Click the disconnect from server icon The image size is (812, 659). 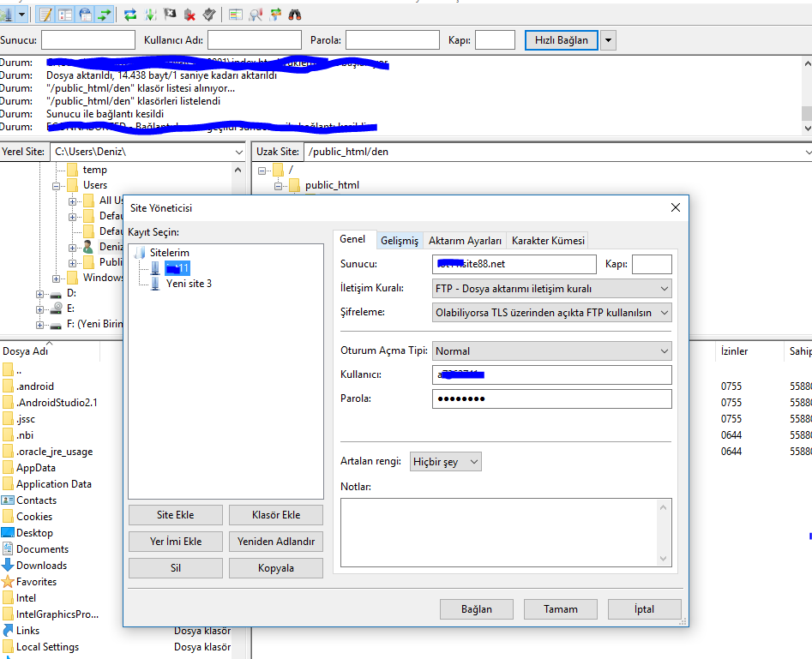click(x=189, y=15)
